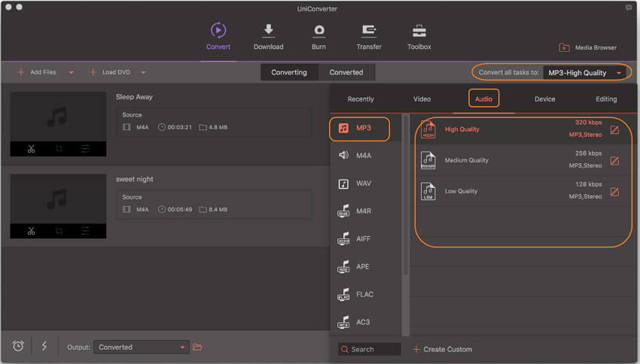
Task: Open output folder location icon
Action: [x=197, y=347]
